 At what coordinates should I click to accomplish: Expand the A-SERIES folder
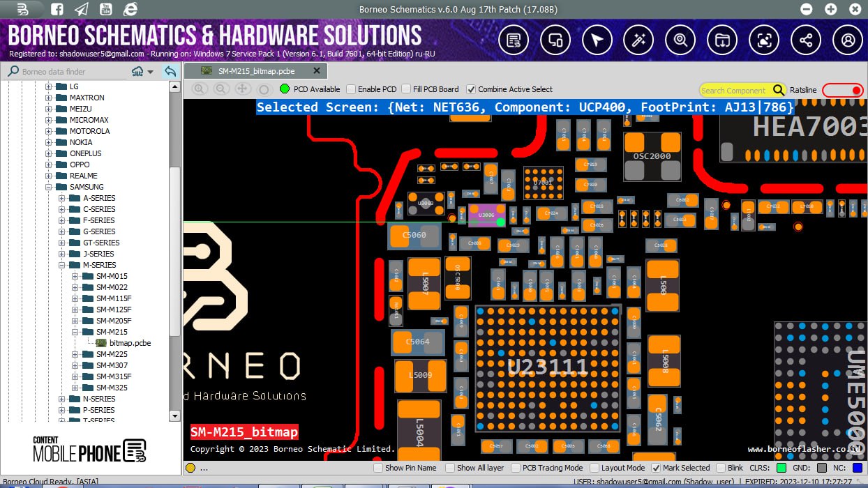(62, 198)
